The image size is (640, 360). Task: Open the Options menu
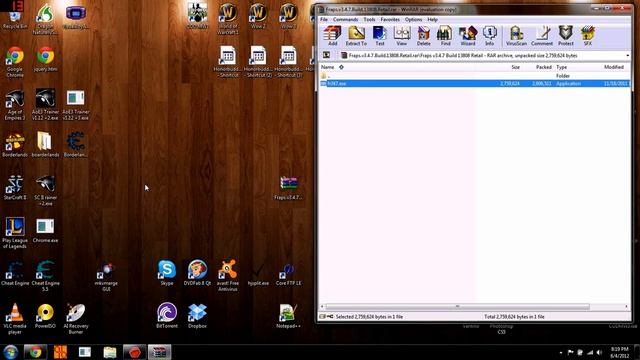(413, 19)
